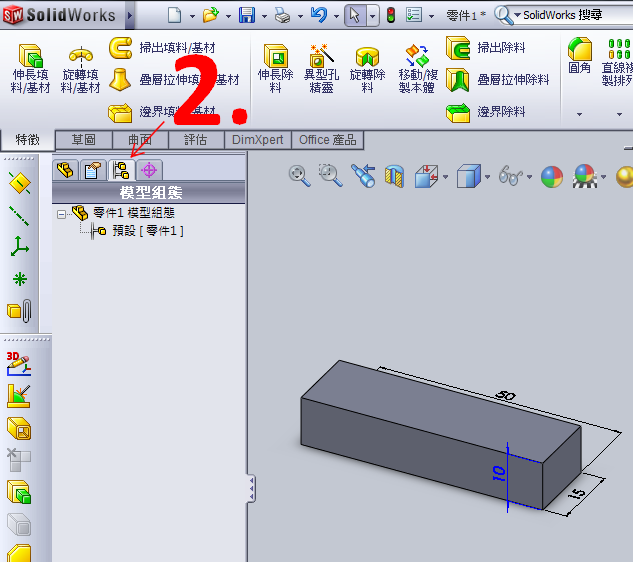Open the ConfigurationManager panel tab
This screenshot has height=562, width=633.
pos(122,170)
